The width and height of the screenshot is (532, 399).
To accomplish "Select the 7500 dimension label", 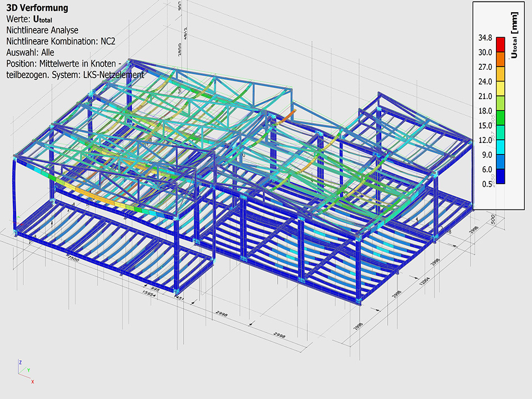I will point(73,260).
